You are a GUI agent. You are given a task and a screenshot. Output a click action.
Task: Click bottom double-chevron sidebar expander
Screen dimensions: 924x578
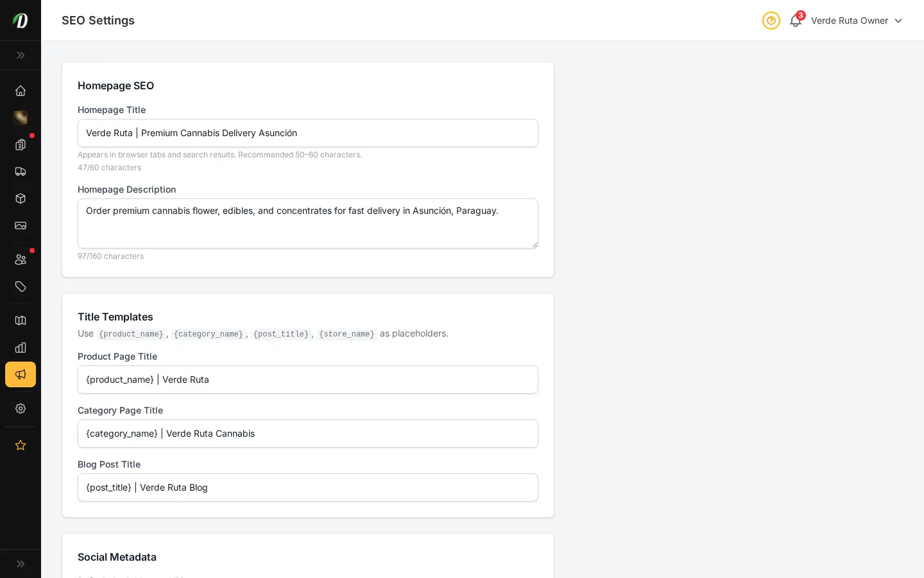21,564
